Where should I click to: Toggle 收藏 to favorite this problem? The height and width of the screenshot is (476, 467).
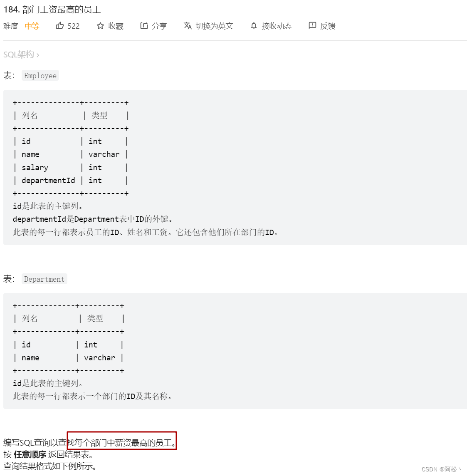(115, 26)
